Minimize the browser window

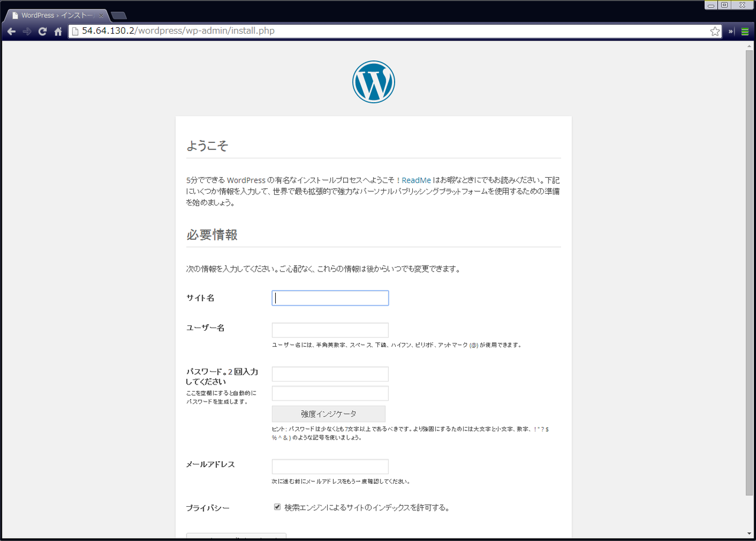coord(711,5)
